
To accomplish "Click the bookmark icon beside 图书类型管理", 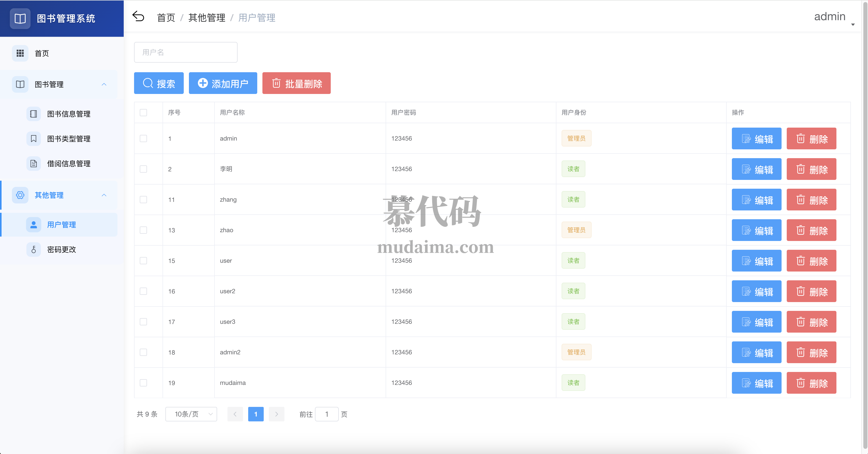I will [33, 138].
